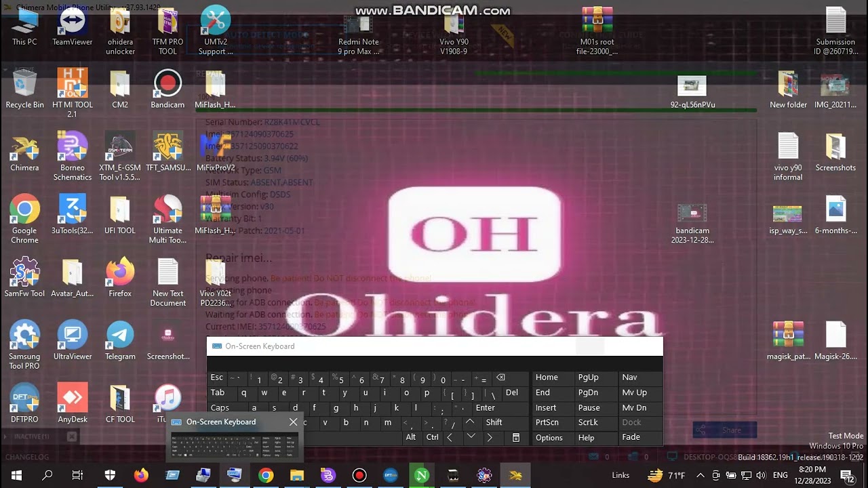
Task: Launch the Ultimate Multi Tool shortcut
Action: [x=167, y=220]
